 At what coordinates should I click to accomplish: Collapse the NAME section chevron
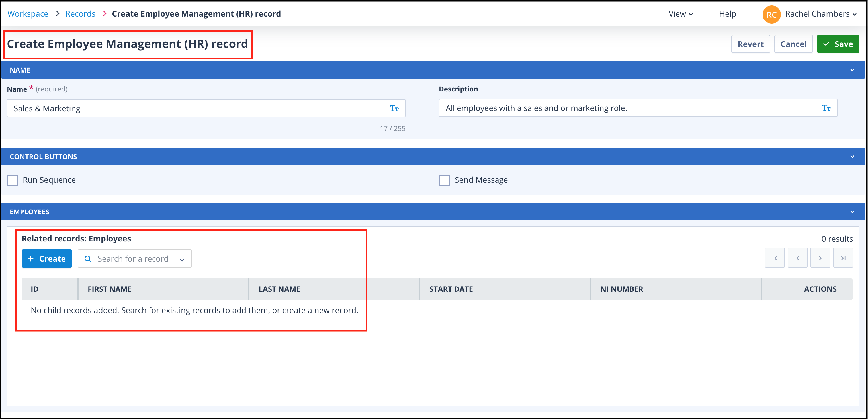coord(852,70)
